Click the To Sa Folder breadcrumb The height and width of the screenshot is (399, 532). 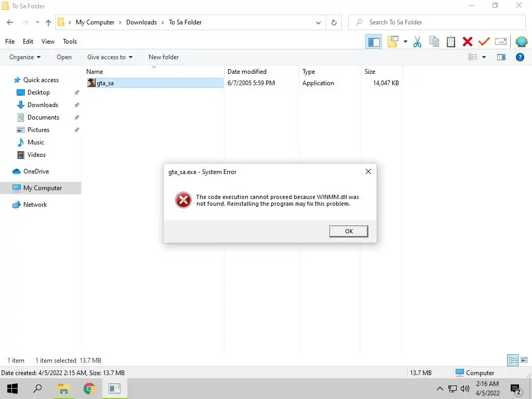(x=185, y=22)
